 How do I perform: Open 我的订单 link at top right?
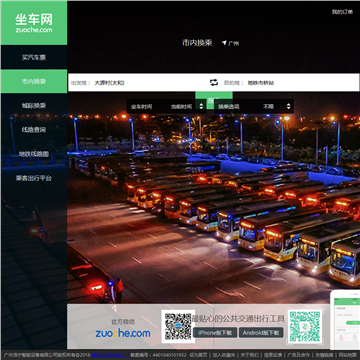(x=342, y=12)
